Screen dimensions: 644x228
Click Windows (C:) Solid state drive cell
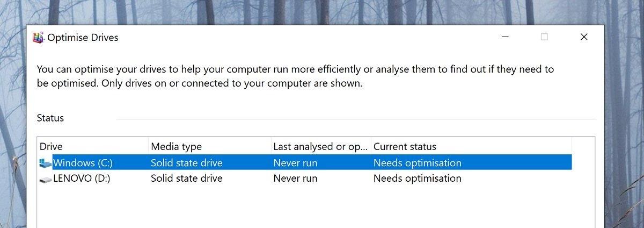coord(186,163)
